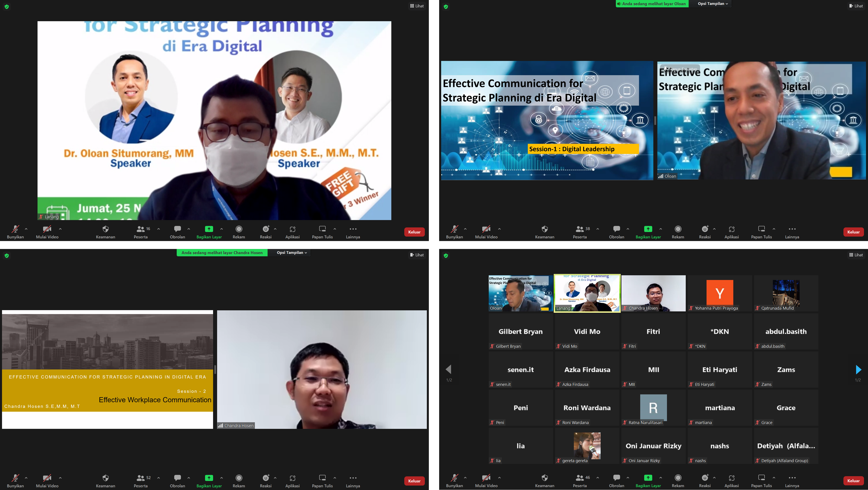Toggle Mulai Video in the 38-participant window

pos(486,232)
